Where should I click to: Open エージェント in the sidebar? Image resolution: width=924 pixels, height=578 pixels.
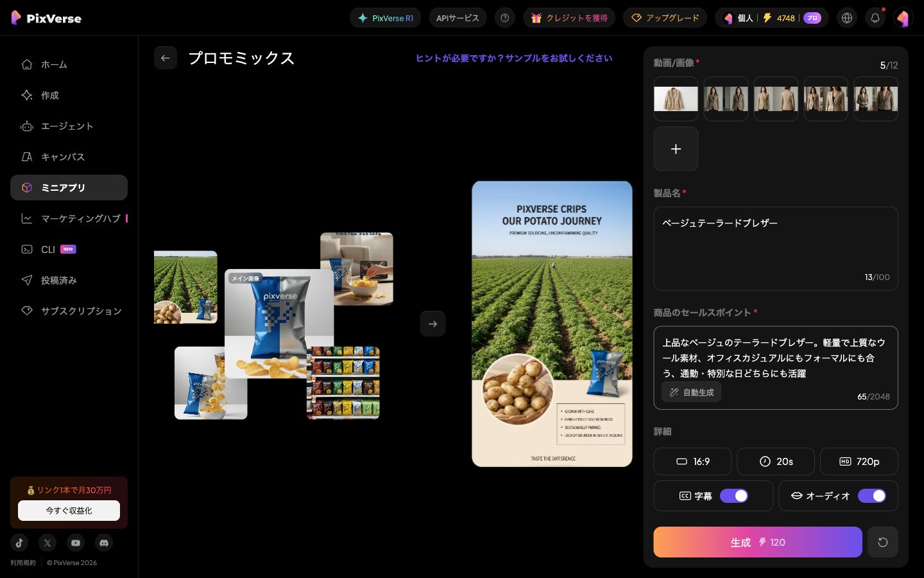coord(69,126)
